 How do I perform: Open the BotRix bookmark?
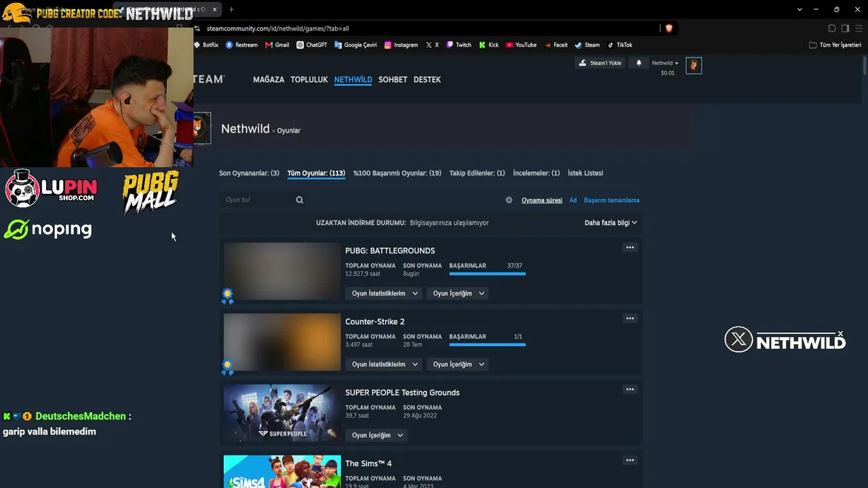206,45
